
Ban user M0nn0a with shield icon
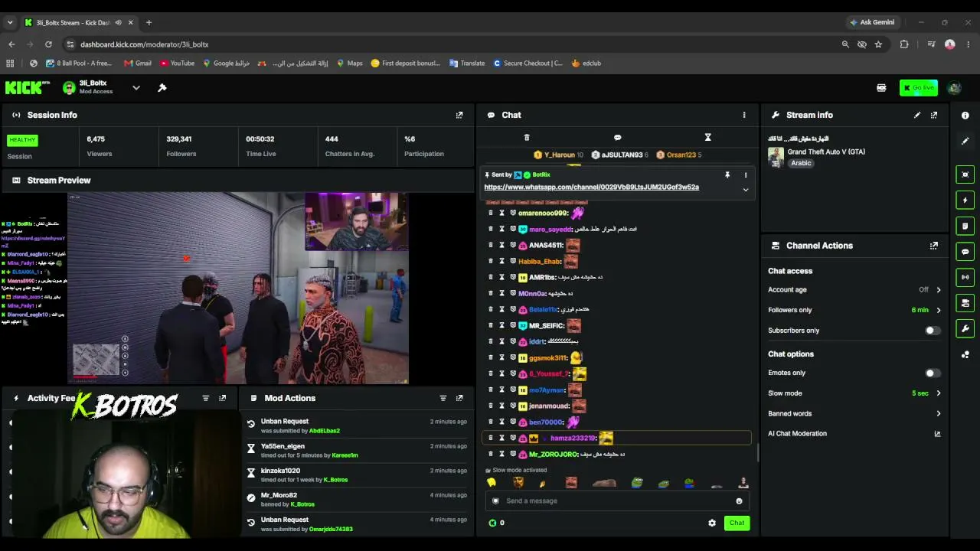pyautogui.click(x=513, y=293)
